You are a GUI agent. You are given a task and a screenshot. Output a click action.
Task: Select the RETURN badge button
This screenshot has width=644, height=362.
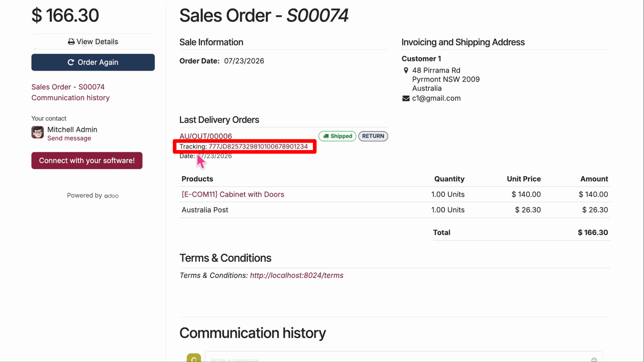coord(373,136)
